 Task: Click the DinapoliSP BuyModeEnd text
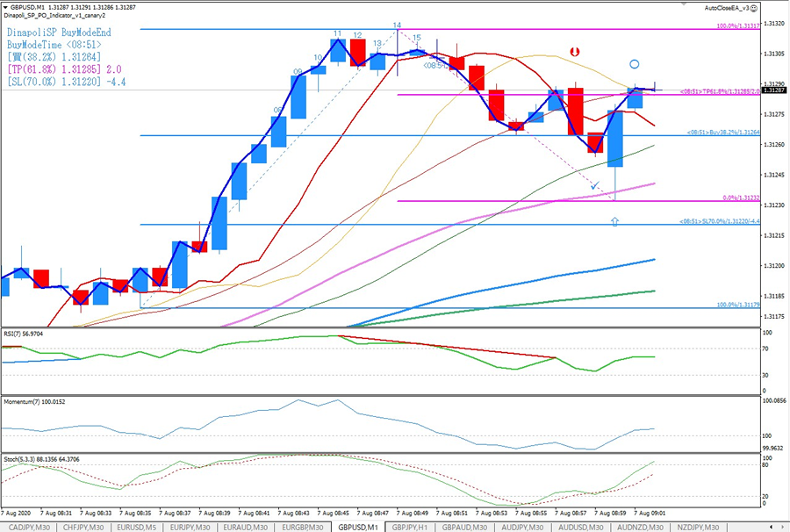pos(59,32)
